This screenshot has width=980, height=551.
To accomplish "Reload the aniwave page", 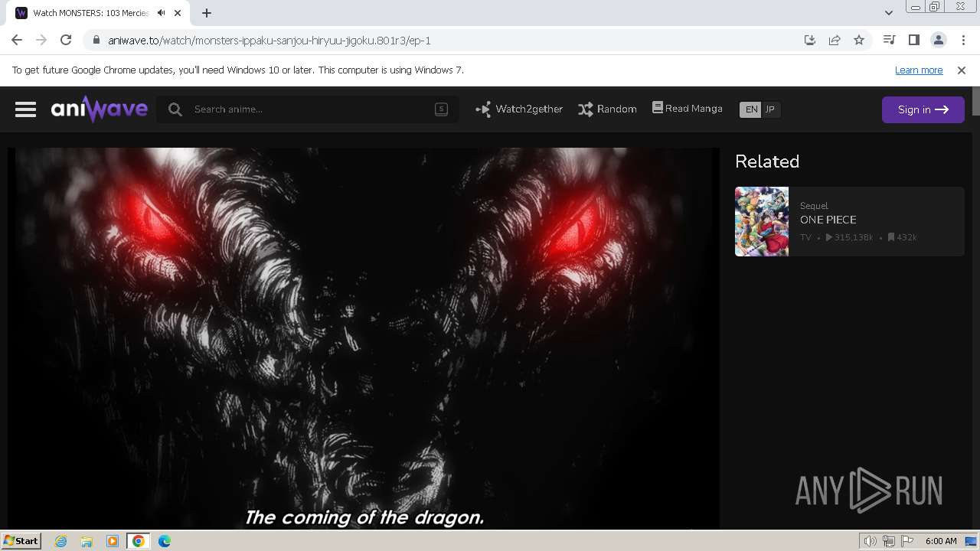I will pyautogui.click(x=66, y=40).
